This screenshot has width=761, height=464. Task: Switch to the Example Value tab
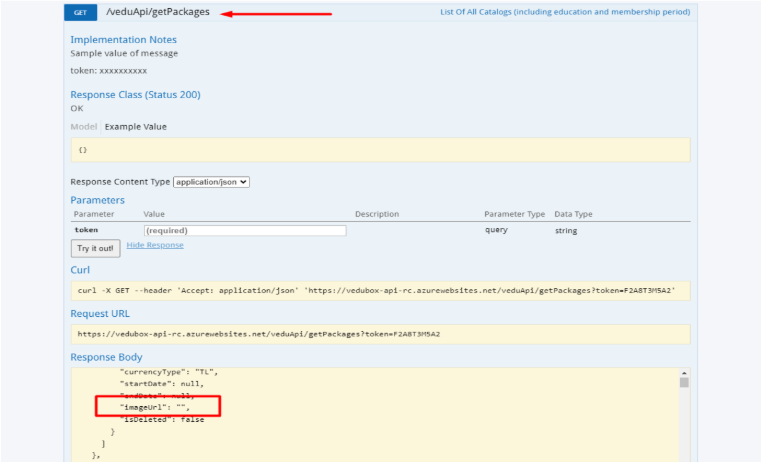[x=136, y=127]
